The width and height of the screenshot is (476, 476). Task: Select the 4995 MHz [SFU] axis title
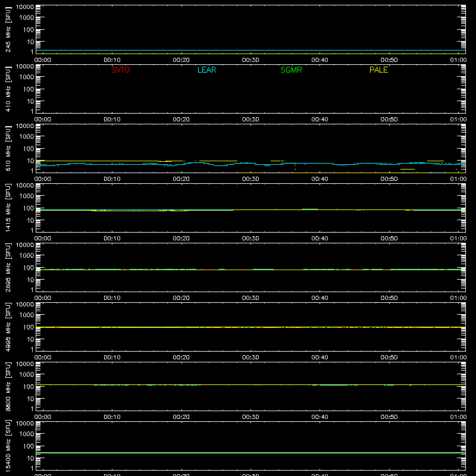[x=8, y=327]
